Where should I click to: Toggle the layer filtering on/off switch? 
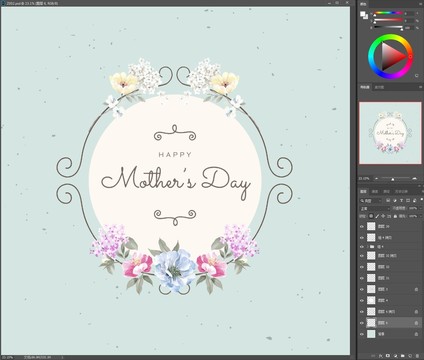422,199
